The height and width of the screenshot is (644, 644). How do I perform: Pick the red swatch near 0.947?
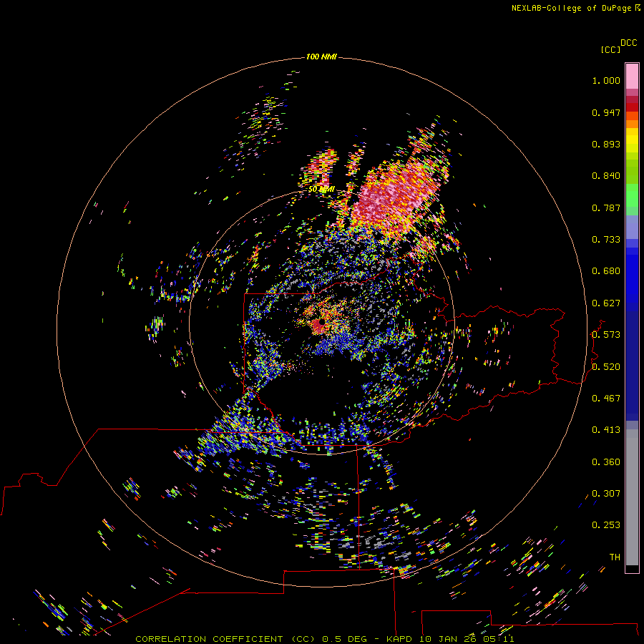[x=632, y=107]
